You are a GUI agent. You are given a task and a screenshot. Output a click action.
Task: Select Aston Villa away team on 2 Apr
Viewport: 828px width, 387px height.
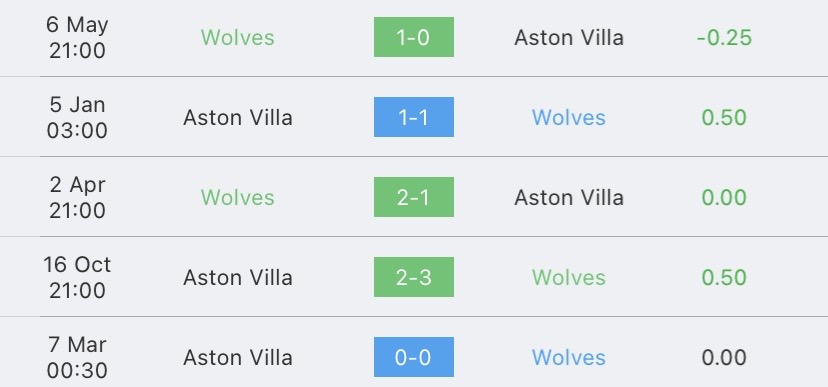coord(569,197)
